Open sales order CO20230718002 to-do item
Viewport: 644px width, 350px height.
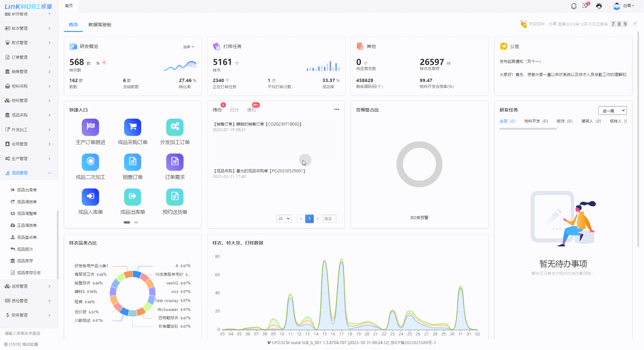click(x=258, y=124)
